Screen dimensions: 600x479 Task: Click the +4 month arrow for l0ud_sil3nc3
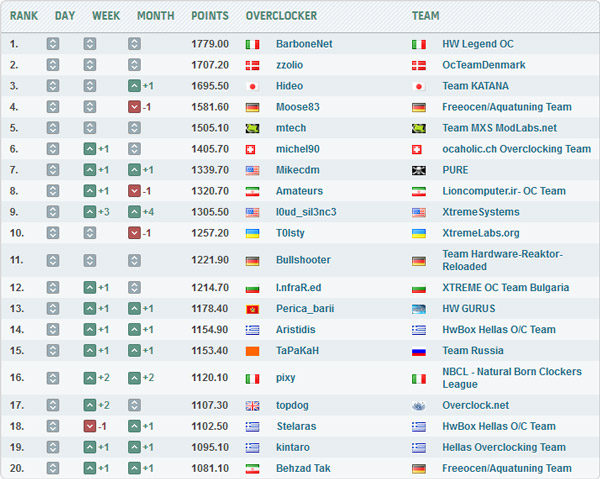[134, 212]
